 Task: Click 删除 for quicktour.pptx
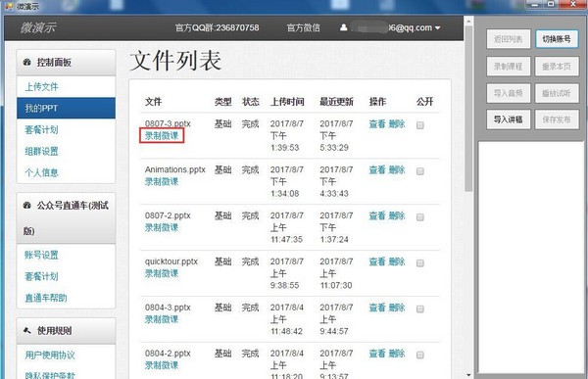[x=397, y=261]
